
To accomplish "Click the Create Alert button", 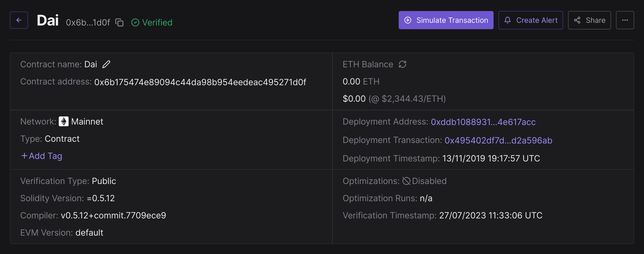I will tap(531, 20).
